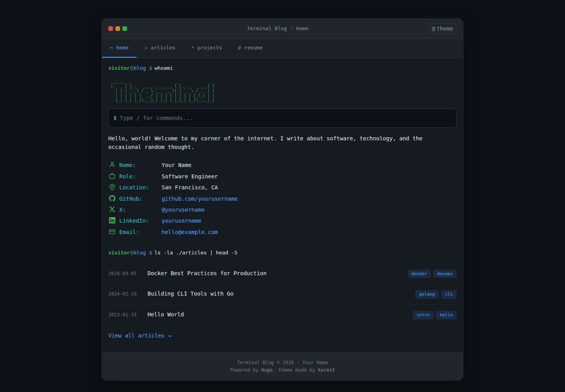Click the GitHub logo icon
565x392 pixels.
click(x=112, y=198)
